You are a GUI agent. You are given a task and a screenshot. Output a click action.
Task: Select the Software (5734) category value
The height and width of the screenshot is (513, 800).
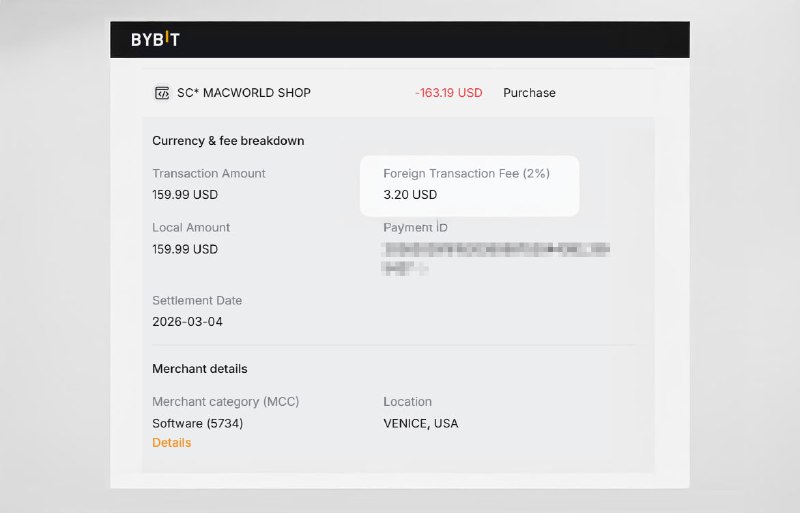[197, 423]
